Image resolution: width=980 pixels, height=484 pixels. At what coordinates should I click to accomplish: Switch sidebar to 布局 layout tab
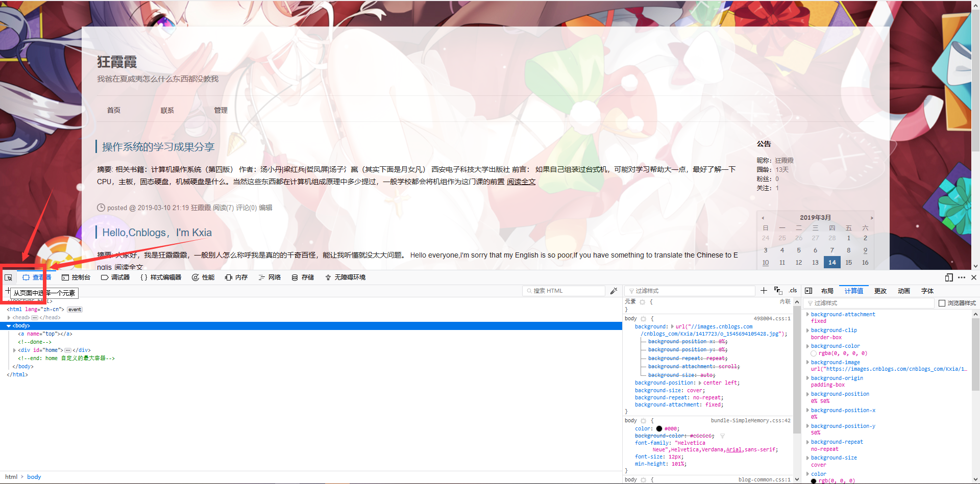click(827, 291)
